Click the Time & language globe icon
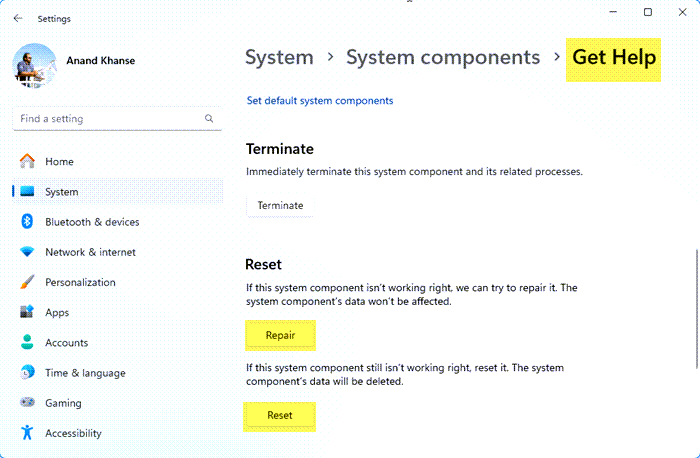Image resolution: width=700 pixels, height=458 pixels. tap(27, 373)
